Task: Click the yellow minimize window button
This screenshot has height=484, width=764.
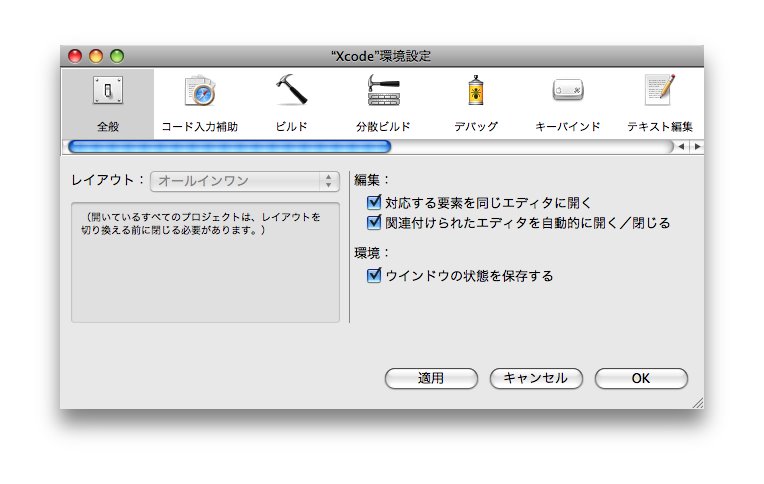Action: (96, 56)
